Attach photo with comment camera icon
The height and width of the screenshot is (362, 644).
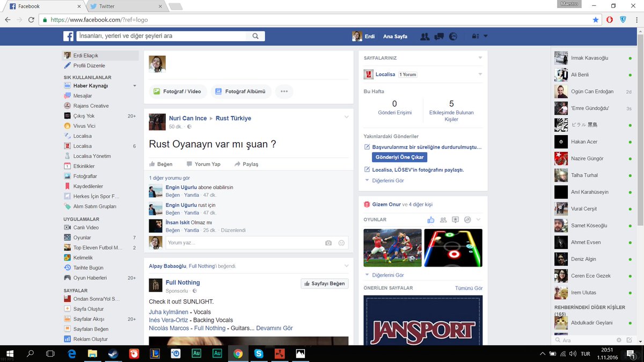tap(328, 243)
